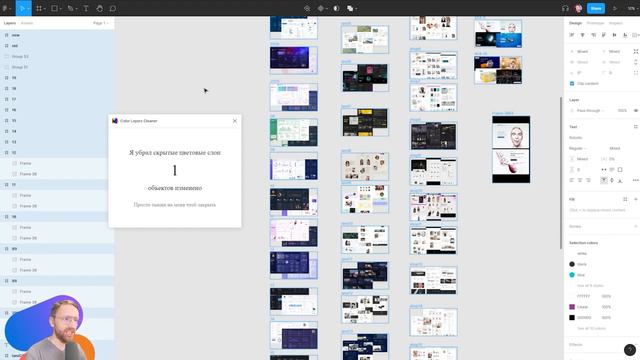Open the help question mark button
This screenshot has width=640, height=360.
630,350
